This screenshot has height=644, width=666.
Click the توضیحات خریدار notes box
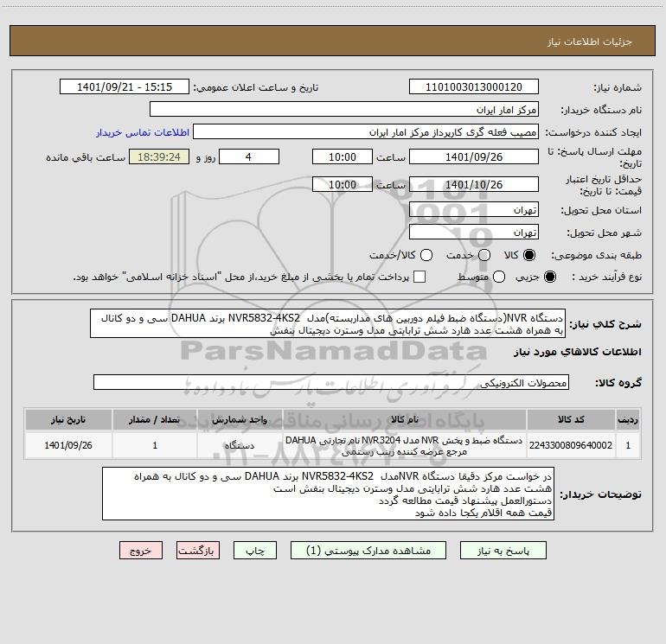click(328, 494)
